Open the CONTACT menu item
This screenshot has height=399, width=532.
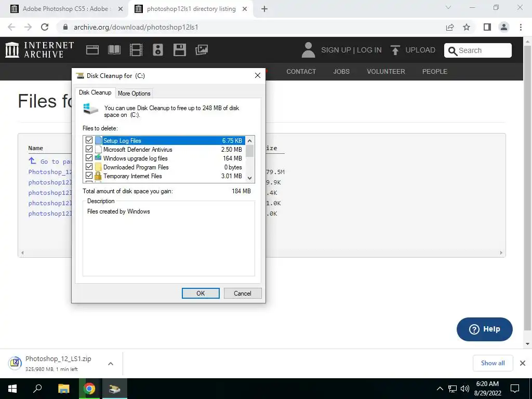coord(301,72)
